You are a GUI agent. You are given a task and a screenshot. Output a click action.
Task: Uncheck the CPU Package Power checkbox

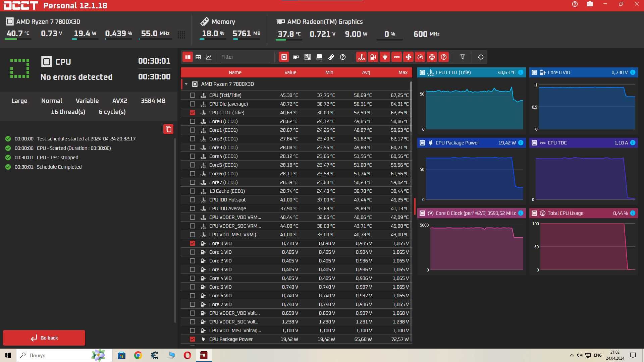pyautogui.click(x=193, y=339)
